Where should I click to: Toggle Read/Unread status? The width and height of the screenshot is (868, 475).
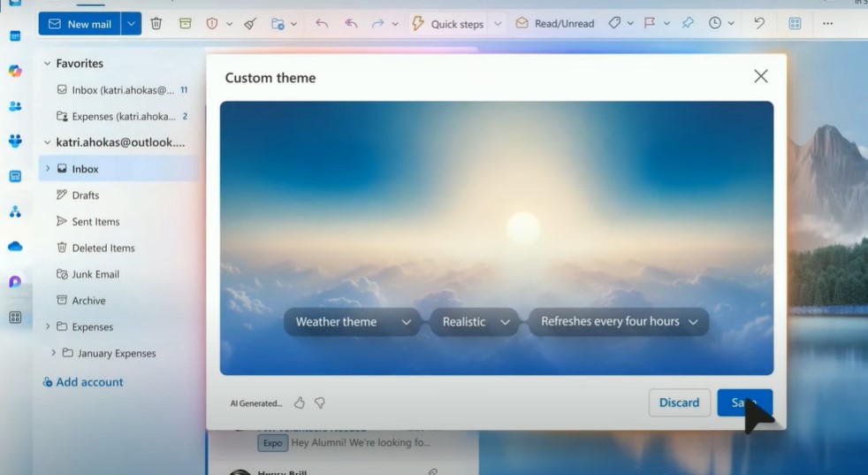point(554,24)
